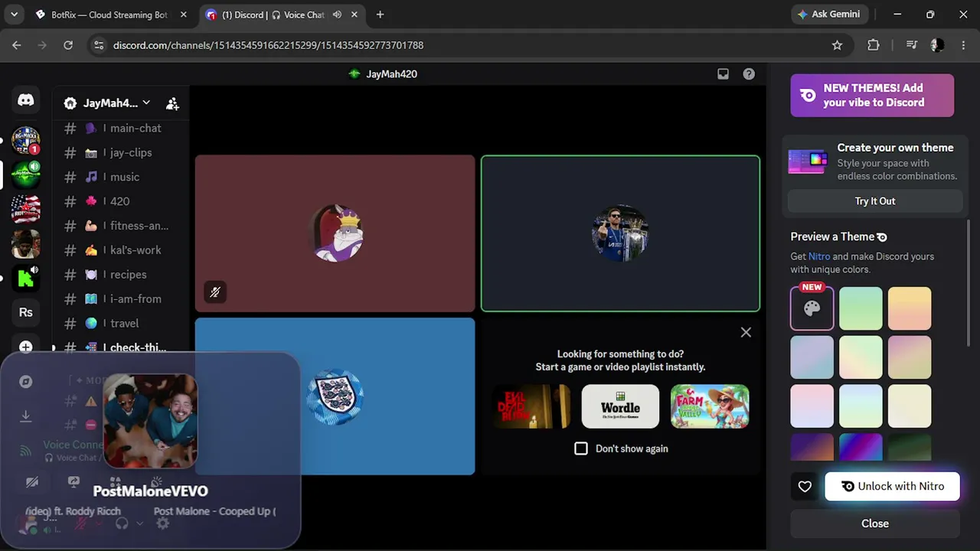Go back with the browser back arrow
Viewport: 980px width, 551px height.
coord(17,45)
